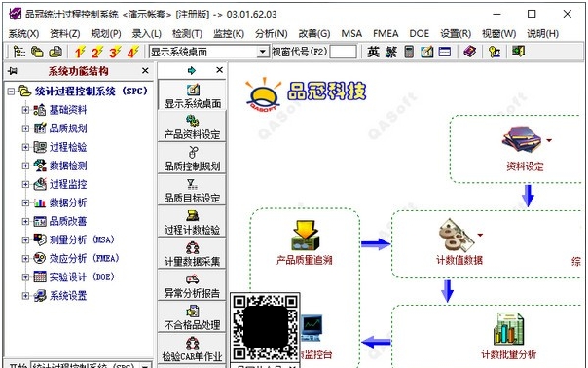Open the MSA menu
The width and height of the screenshot is (588, 368).
pos(351,34)
